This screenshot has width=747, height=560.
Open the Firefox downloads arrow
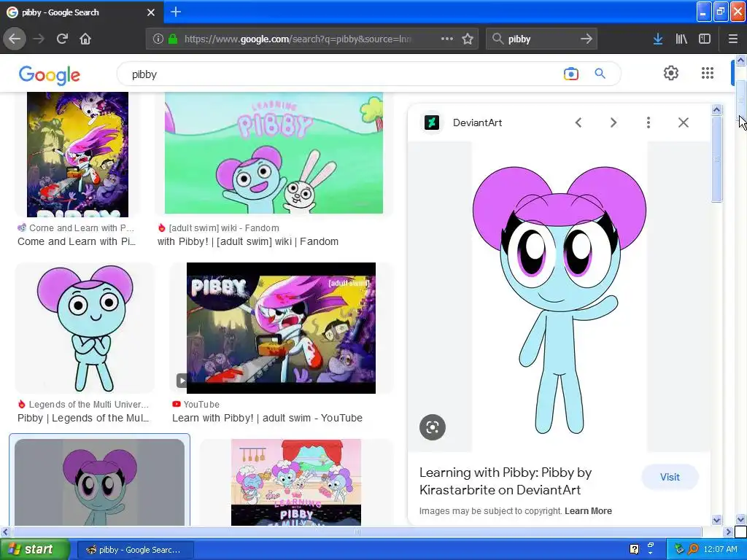click(x=658, y=39)
